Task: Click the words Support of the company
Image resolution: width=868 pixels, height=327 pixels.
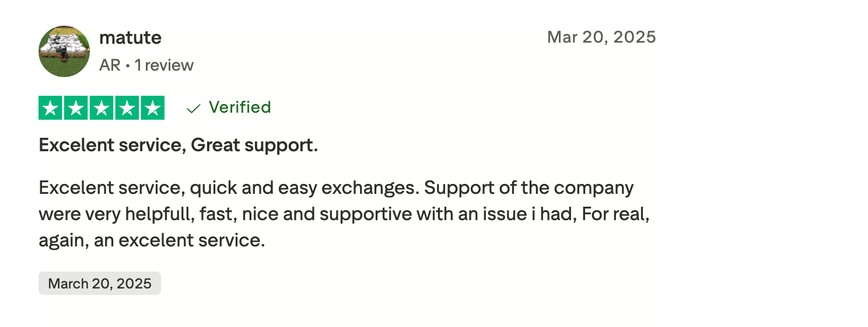Action: click(x=529, y=188)
